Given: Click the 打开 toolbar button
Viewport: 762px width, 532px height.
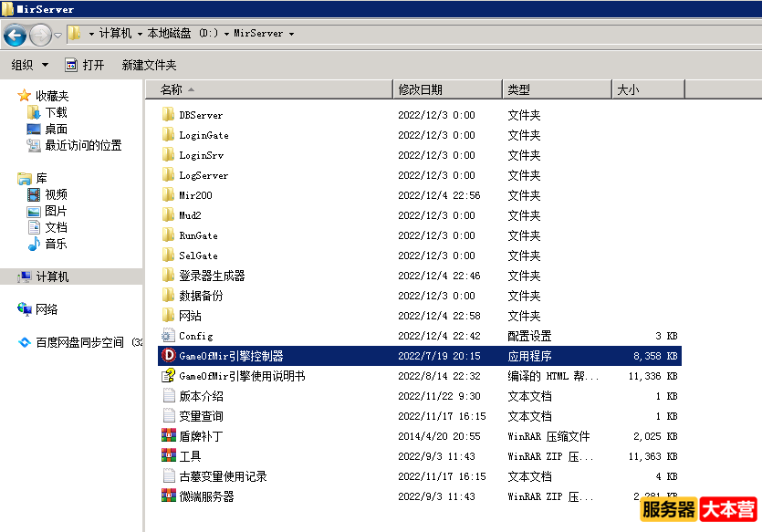Looking at the screenshot, I should pyautogui.click(x=85, y=65).
